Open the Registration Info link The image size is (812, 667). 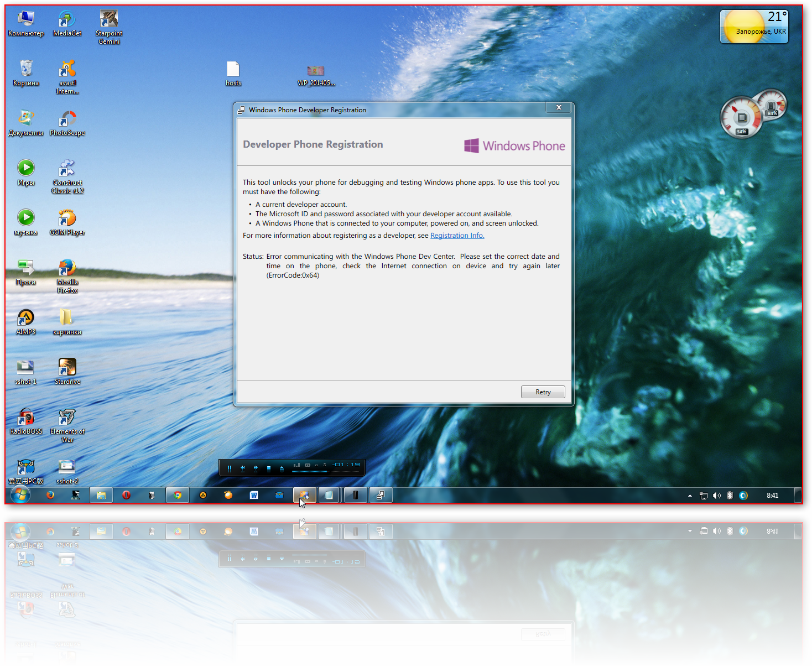457,235
